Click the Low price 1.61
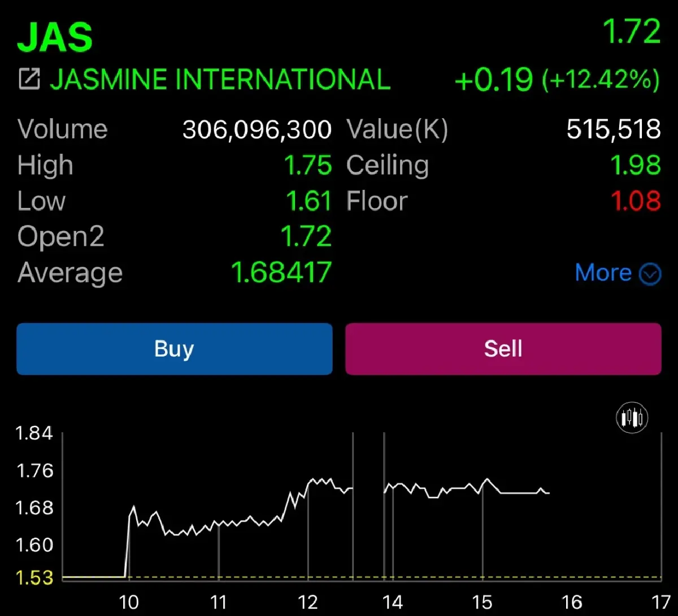The height and width of the screenshot is (616, 678). 308,201
